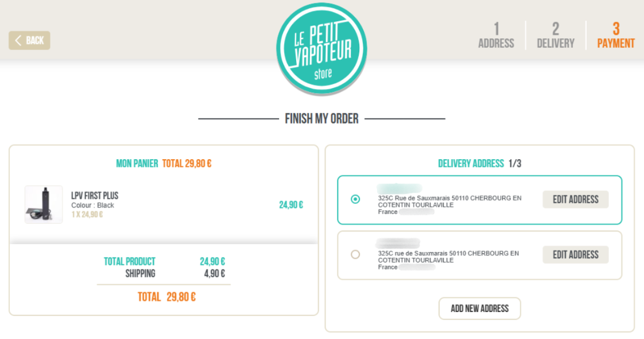Click the LPV First Plus product name
The width and height of the screenshot is (644, 339).
point(95,195)
